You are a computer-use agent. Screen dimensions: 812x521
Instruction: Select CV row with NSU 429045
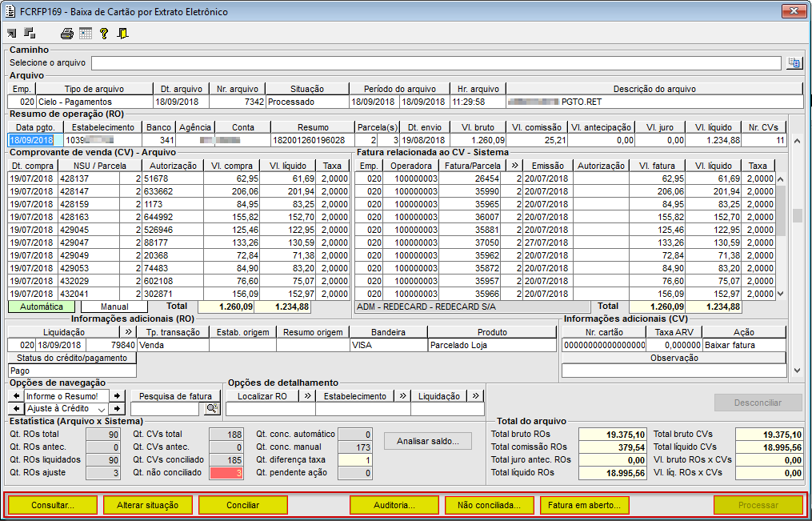(178, 230)
